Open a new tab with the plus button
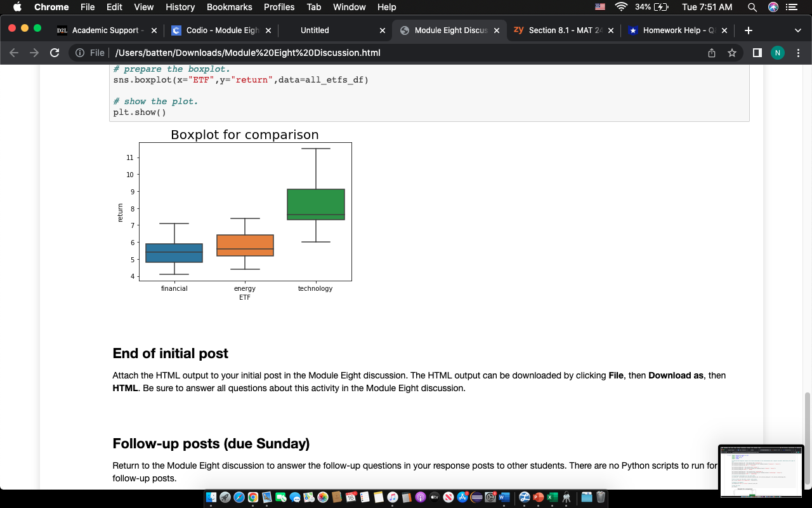 [749, 30]
